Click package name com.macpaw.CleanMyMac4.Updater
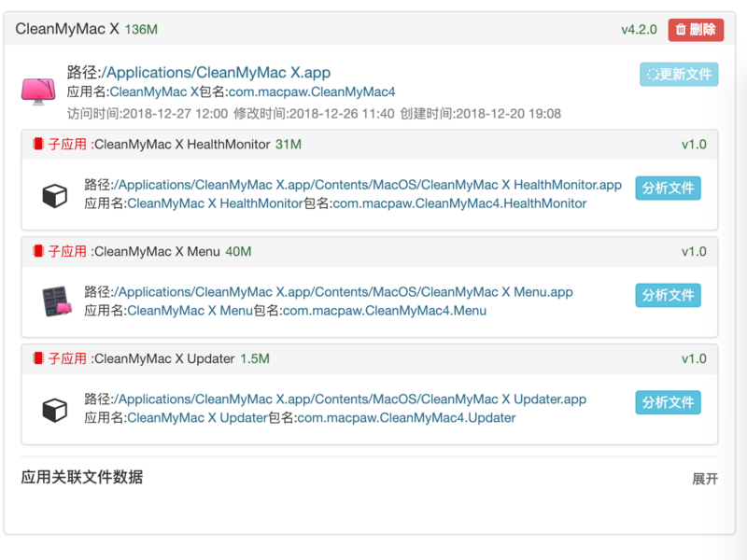Viewport: 747px width, 560px height. 406,417
